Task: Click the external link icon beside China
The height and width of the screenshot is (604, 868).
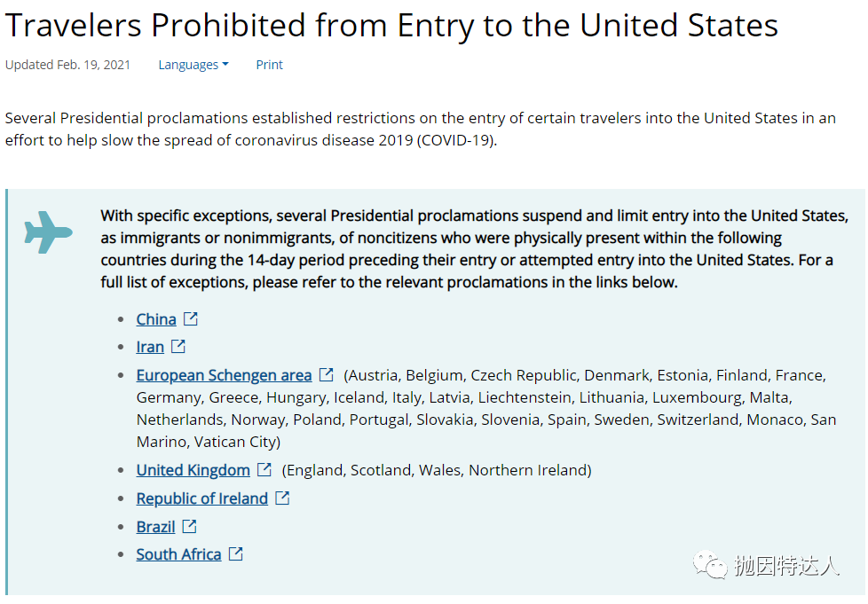Action: 191,318
